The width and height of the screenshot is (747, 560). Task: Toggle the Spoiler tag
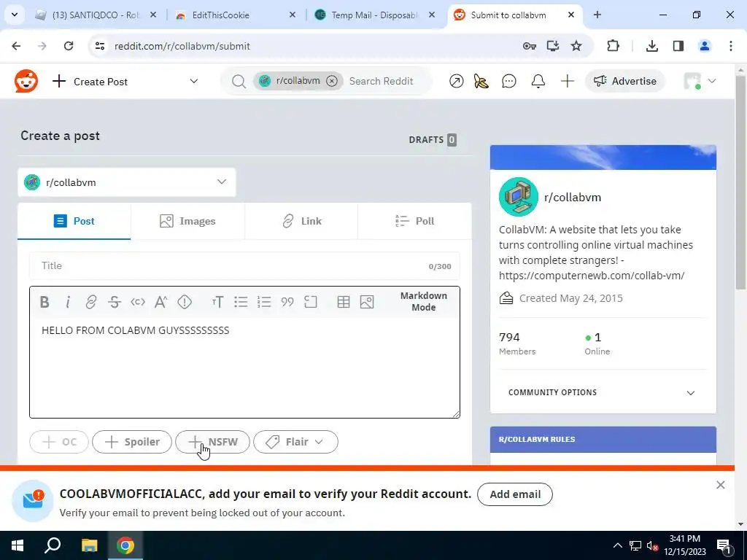[x=132, y=442]
